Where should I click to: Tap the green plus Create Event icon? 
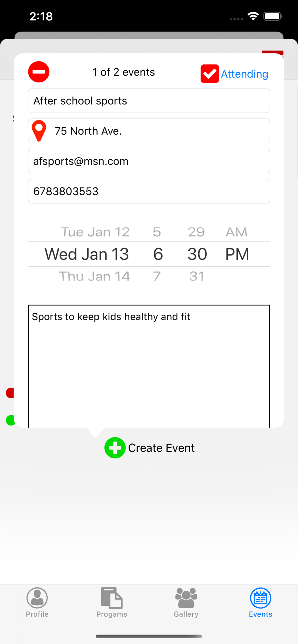coord(115,448)
